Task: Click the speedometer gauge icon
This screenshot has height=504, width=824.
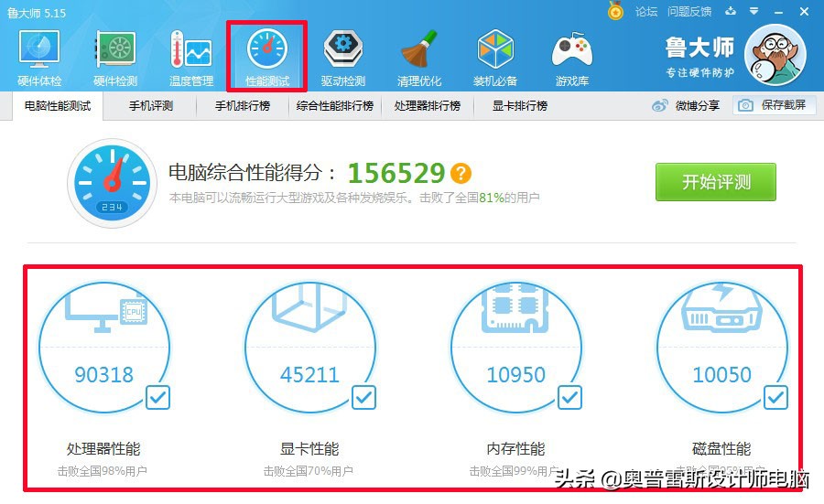Action: [112, 183]
